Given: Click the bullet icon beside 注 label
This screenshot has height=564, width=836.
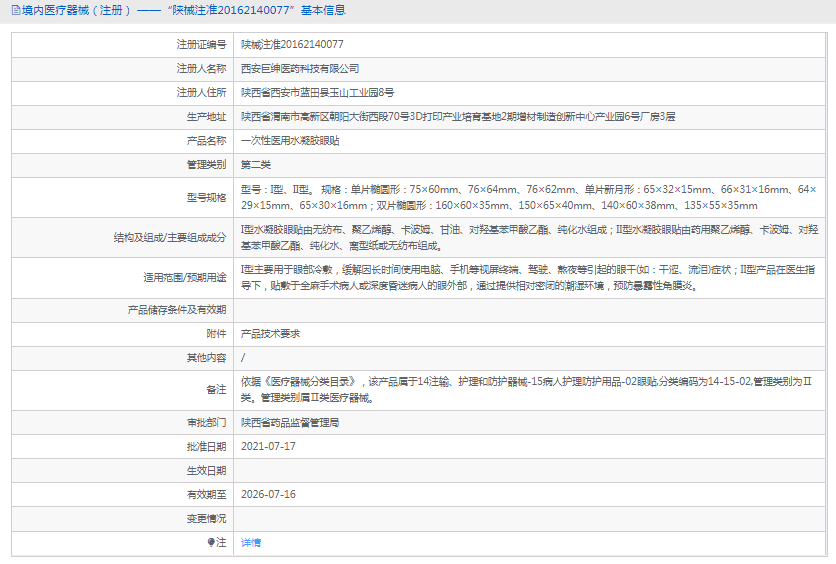Looking at the screenshot, I should click(x=211, y=542).
